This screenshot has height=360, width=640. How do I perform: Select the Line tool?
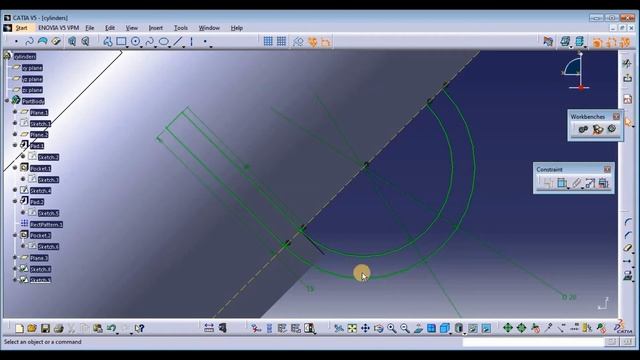[x=178, y=41]
